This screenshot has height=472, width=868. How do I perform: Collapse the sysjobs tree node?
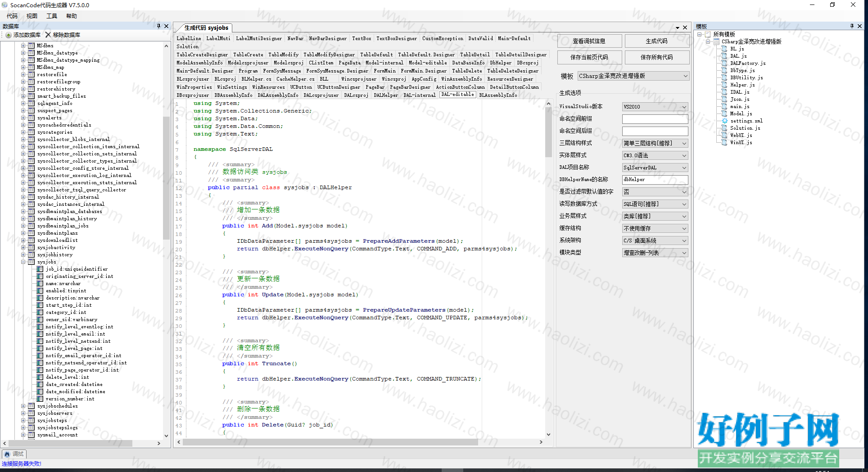click(x=23, y=262)
